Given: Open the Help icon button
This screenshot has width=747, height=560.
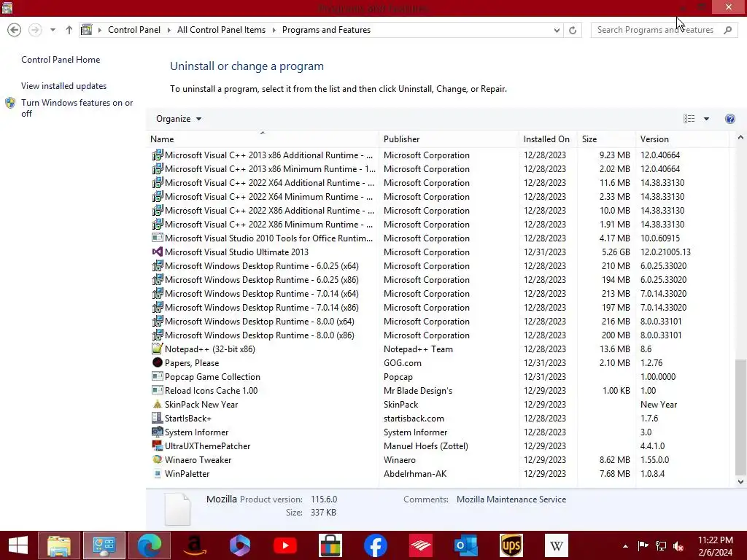Looking at the screenshot, I should click(729, 119).
